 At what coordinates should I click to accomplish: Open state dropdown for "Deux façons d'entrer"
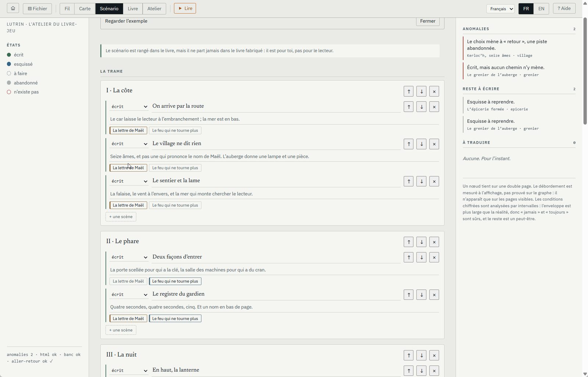129,257
